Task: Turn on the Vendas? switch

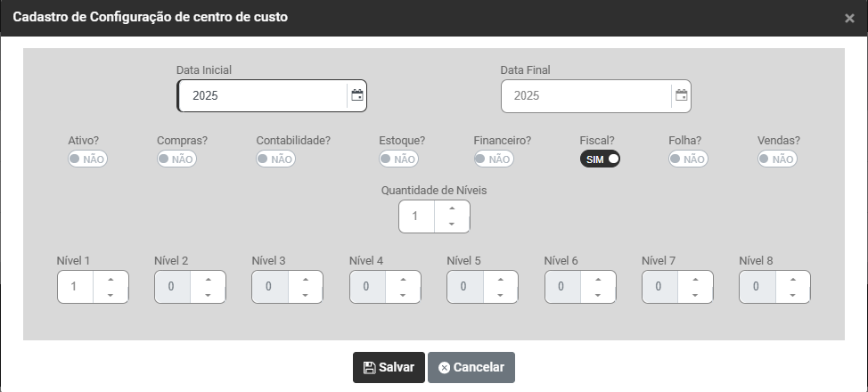Action: click(777, 159)
